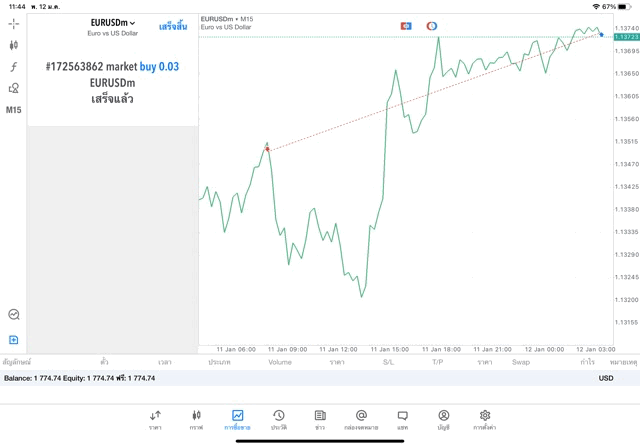Screen dimensions: 640x447
Task: Tap the blue เสร็จสิ้น done button
Action: click(x=173, y=27)
